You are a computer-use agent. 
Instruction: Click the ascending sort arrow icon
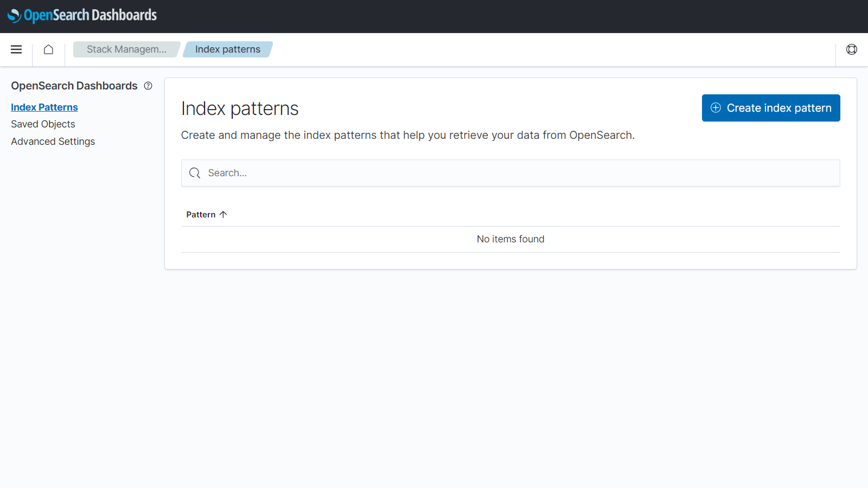[x=223, y=215]
